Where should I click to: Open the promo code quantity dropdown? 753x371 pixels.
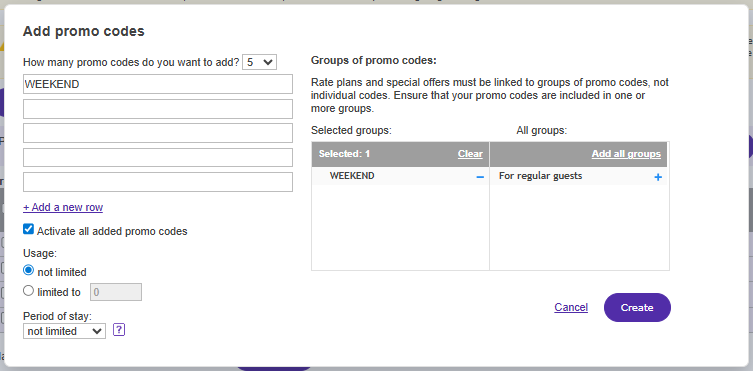click(259, 62)
